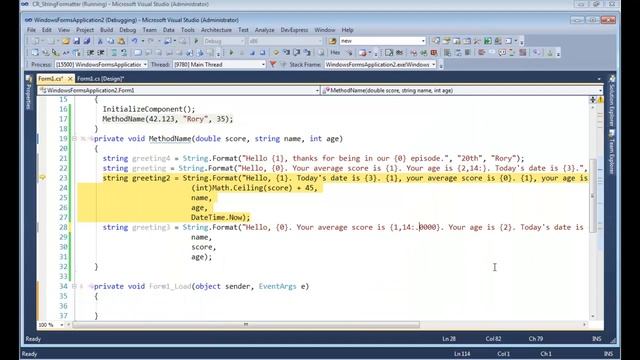640x360 pixels.
Task: Click the Start Debugging arrow beside Debug combo
Action: (196, 41)
